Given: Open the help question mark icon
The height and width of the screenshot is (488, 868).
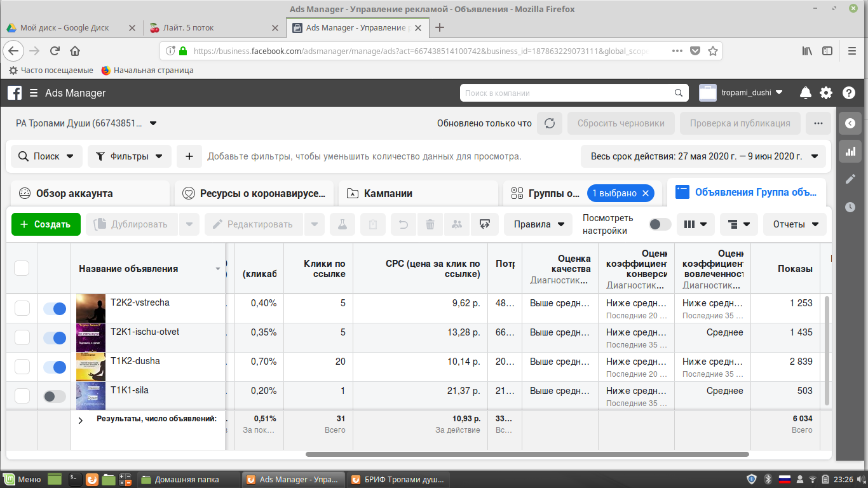Looking at the screenshot, I should [849, 93].
